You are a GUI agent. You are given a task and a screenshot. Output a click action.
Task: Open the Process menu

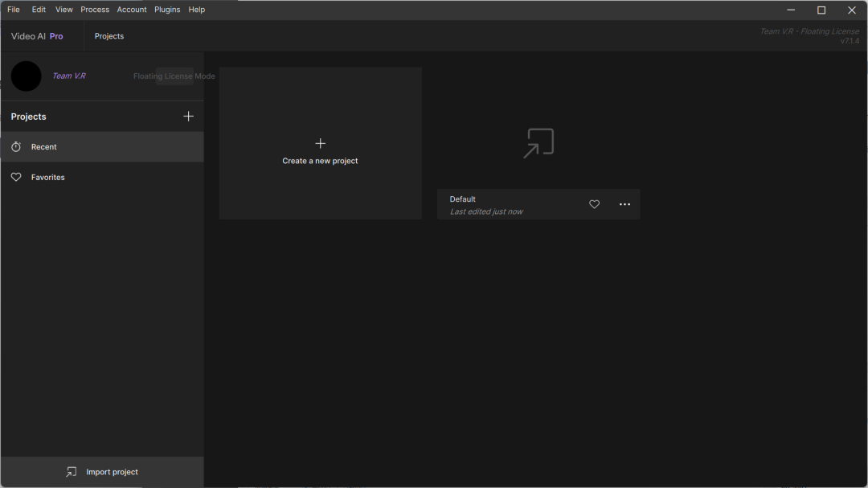tap(95, 10)
